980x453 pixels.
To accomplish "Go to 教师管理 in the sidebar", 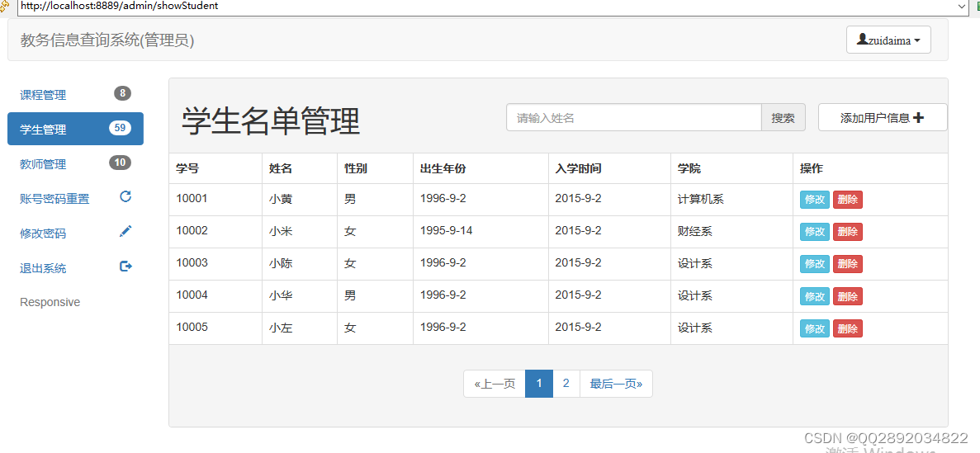I will click(43, 164).
